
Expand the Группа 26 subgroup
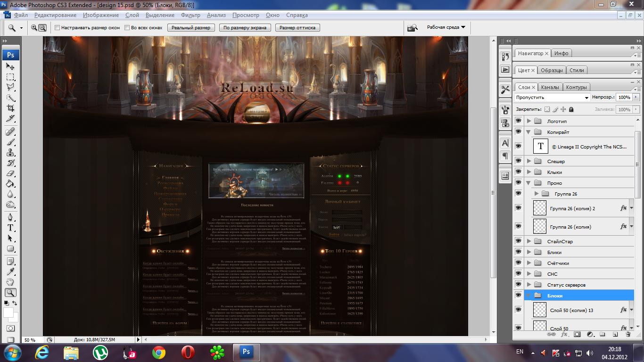click(x=537, y=194)
